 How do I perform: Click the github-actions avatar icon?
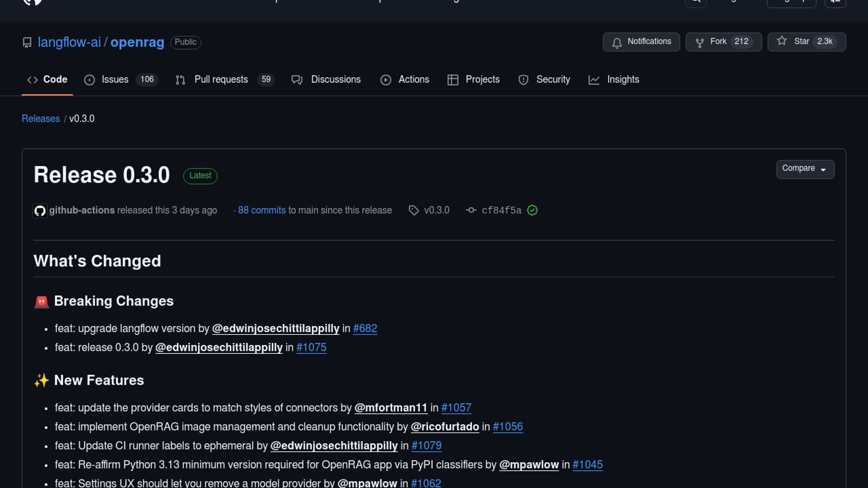pyautogui.click(x=40, y=211)
